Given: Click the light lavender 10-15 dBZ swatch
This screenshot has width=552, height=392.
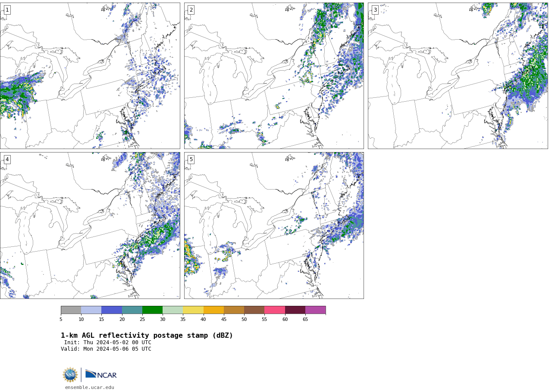Looking at the screenshot, I should point(91,310).
